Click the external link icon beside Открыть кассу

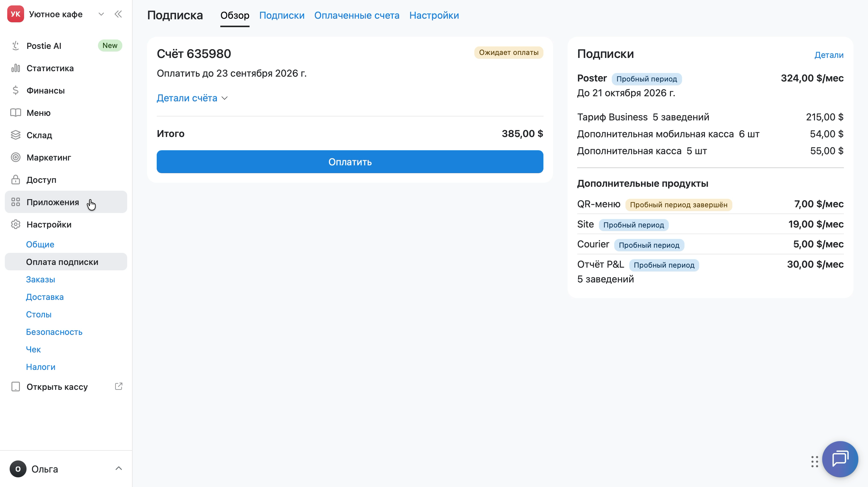point(119,386)
